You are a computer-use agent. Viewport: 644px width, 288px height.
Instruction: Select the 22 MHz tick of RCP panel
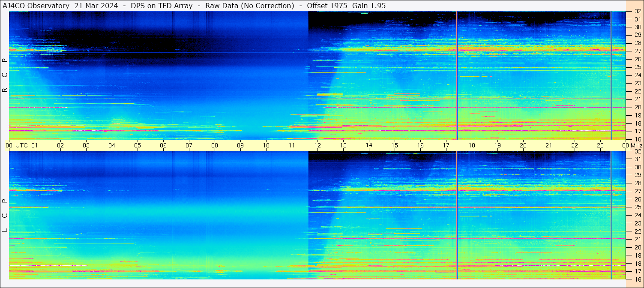pyautogui.click(x=638, y=91)
